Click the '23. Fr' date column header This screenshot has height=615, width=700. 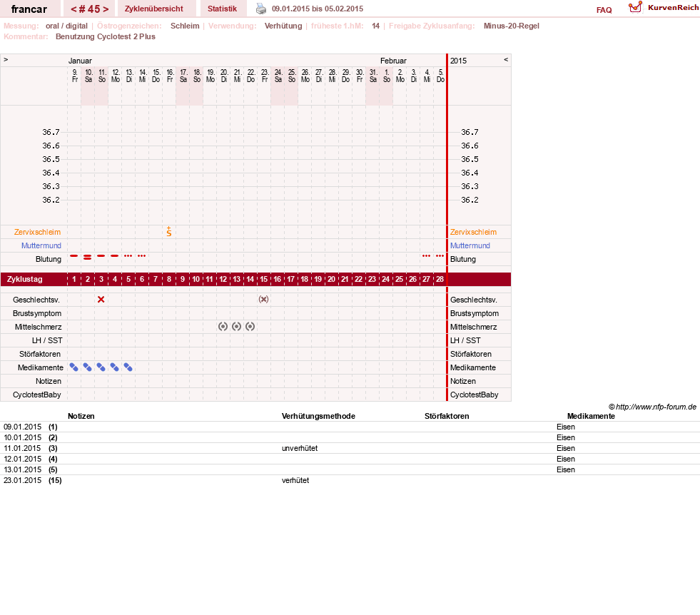[265, 76]
